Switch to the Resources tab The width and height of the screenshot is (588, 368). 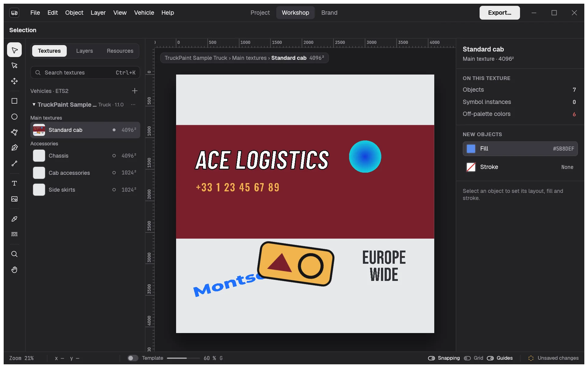click(120, 51)
